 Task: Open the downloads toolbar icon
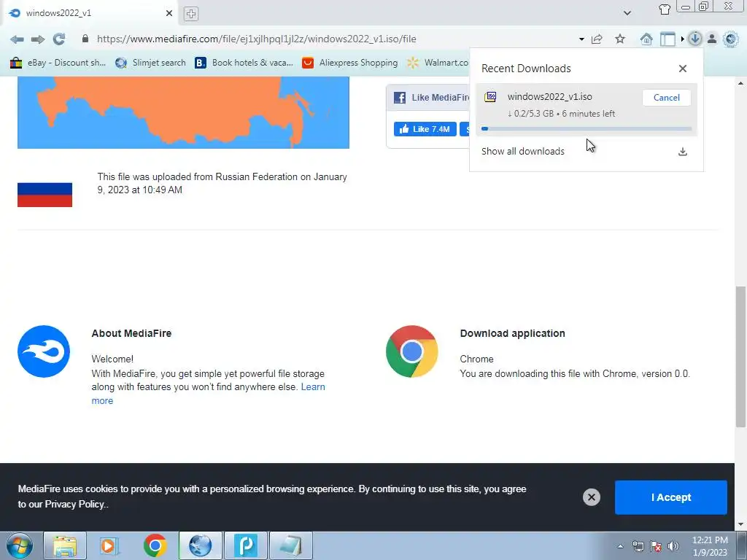point(695,39)
